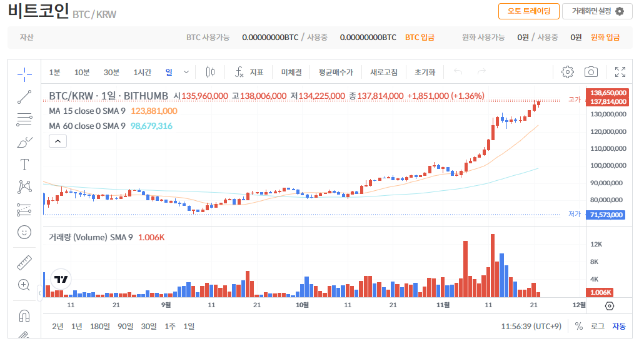This screenshot has width=644, height=346.
Task: Click the 오토 트레이딩 button
Action: coord(528,11)
